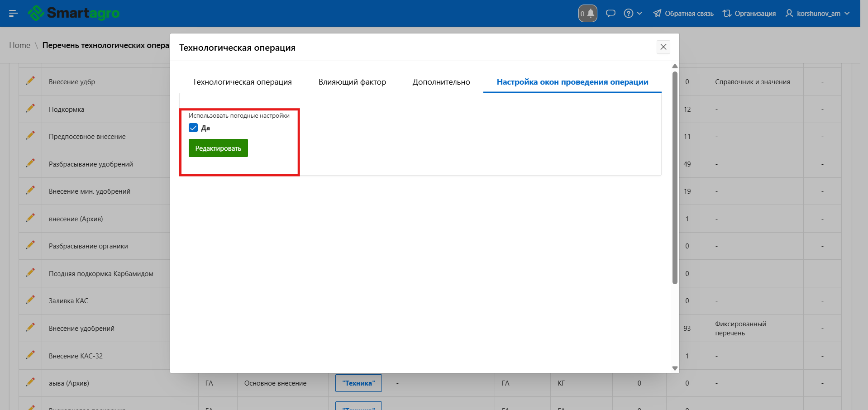This screenshot has width=868, height=410.
Task: Edit 'Заливка КАС' row via pencil icon
Action: click(30, 300)
